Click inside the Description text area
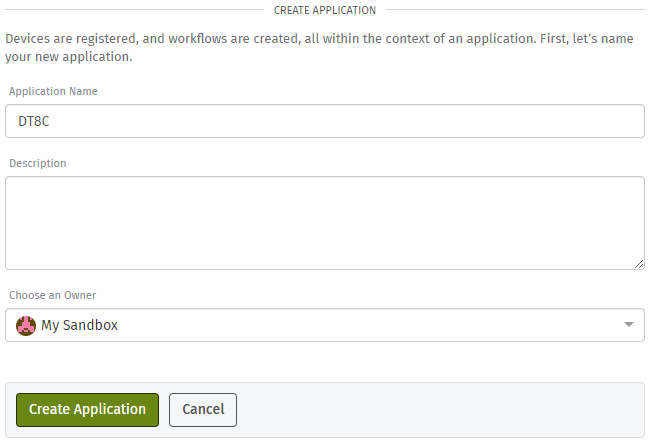The image size is (656, 442). coord(325,223)
